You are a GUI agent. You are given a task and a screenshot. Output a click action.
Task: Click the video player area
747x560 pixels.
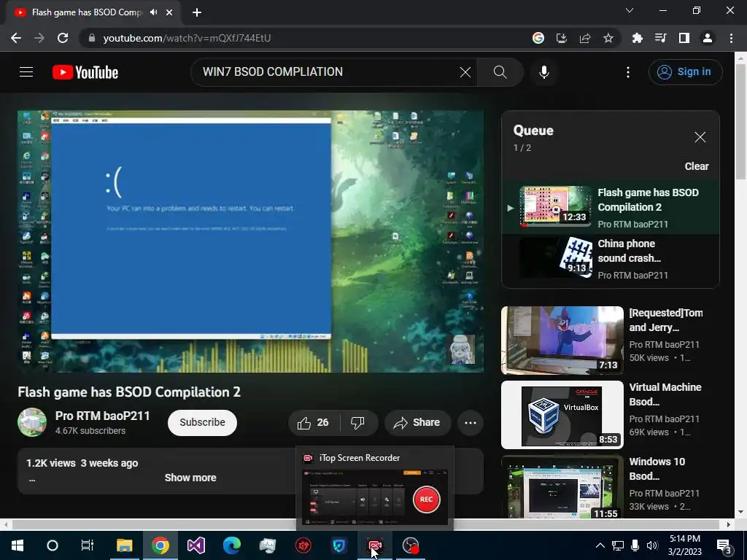(251, 241)
